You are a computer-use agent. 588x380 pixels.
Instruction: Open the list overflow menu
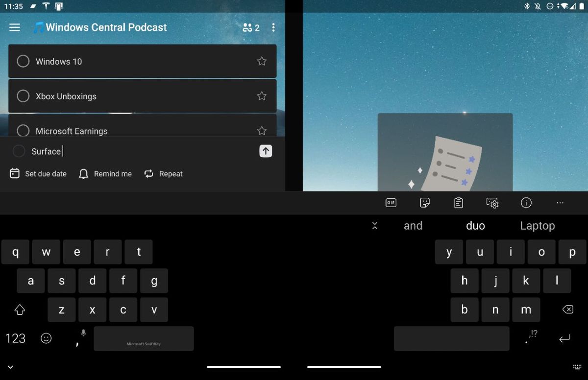pos(273,27)
